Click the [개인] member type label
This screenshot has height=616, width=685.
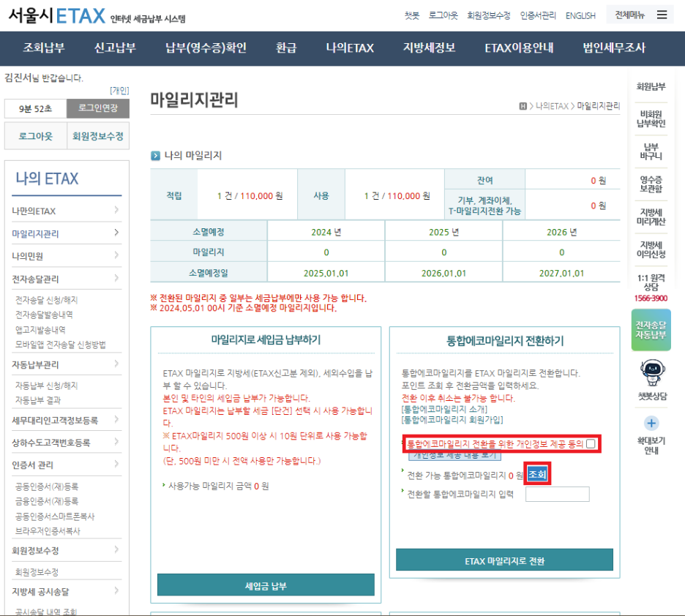click(x=119, y=91)
